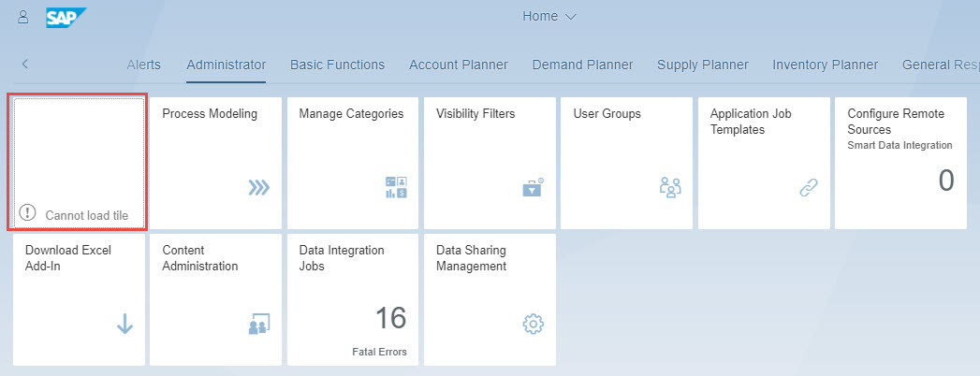Screen dimensions: 980x376
Task: Open the Supply Planner tab
Action: tap(703, 65)
